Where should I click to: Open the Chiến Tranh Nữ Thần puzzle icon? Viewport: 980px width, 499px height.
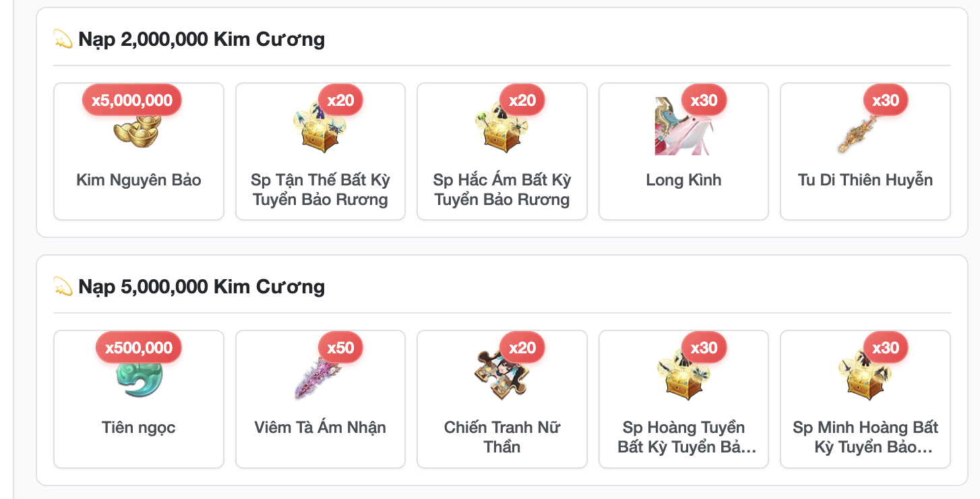502,374
